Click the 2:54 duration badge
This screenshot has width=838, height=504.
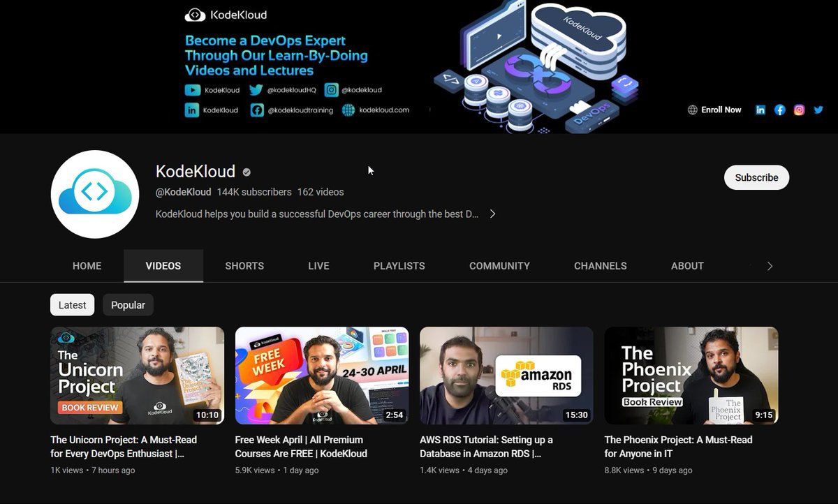coord(394,415)
